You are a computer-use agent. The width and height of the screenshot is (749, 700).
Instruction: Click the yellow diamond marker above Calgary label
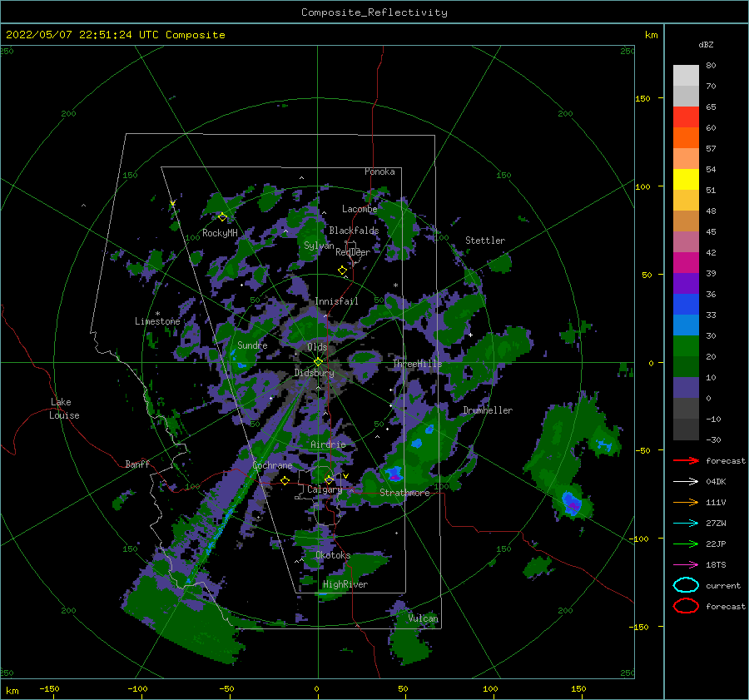[329, 479]
